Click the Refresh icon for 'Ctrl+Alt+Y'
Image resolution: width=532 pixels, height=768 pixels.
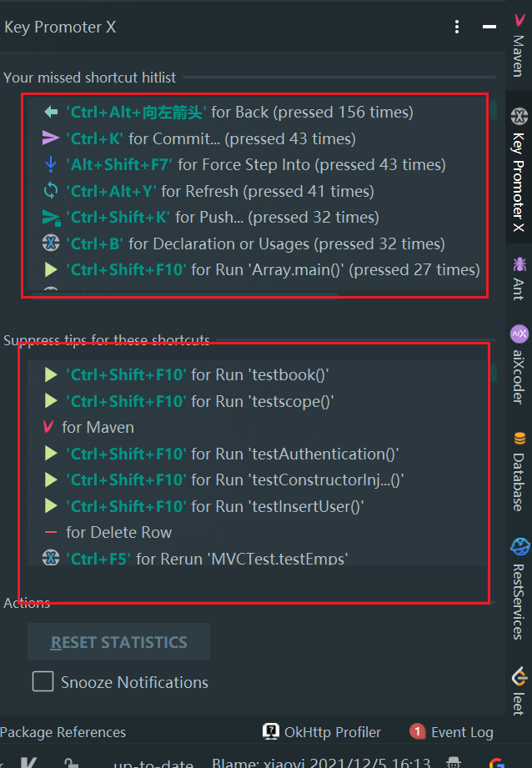(51, 191)
